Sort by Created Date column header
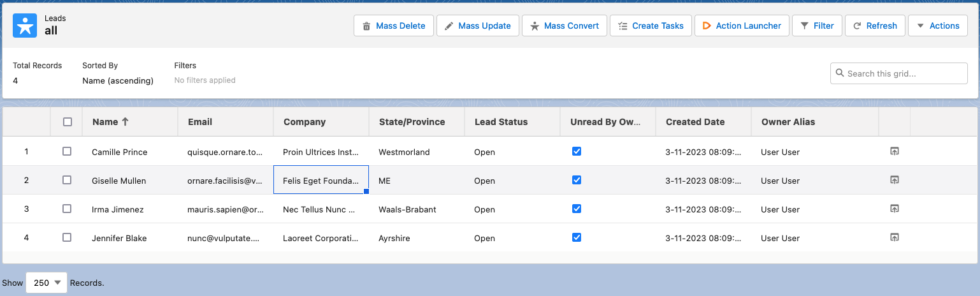The image size is (980, 296). pyautogui.click(x=703, y=122)
